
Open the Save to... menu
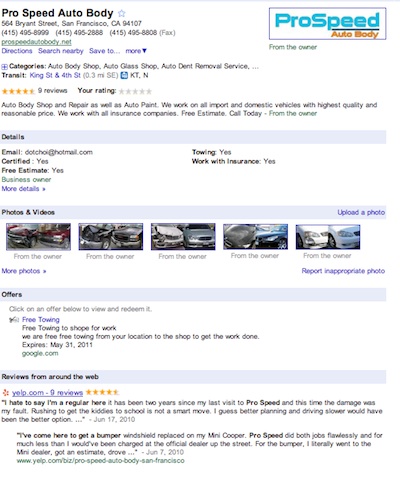click(x=104, y=51)
